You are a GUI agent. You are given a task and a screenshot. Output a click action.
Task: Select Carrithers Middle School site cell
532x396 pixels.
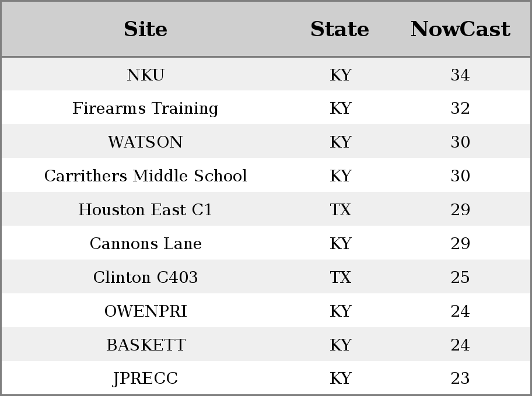click(x=145, y=176)
